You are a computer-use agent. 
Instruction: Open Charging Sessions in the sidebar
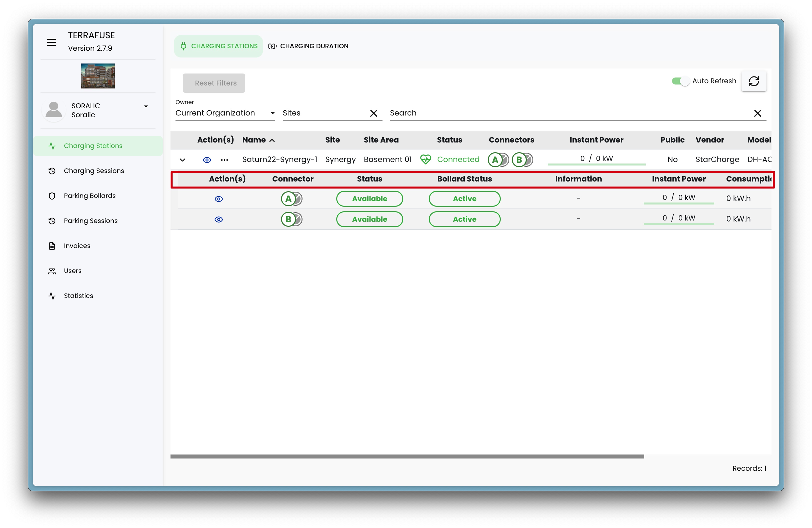(x=94, y=171)
